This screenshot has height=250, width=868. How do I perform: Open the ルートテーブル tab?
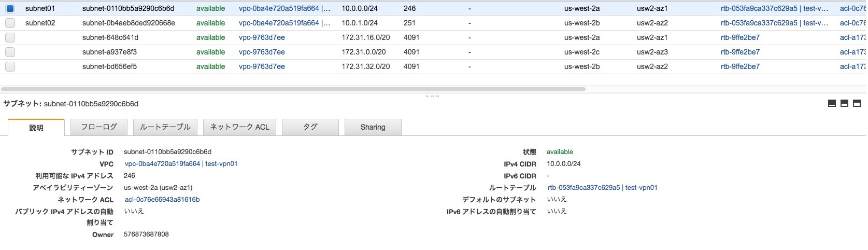(x=165, y=127)
